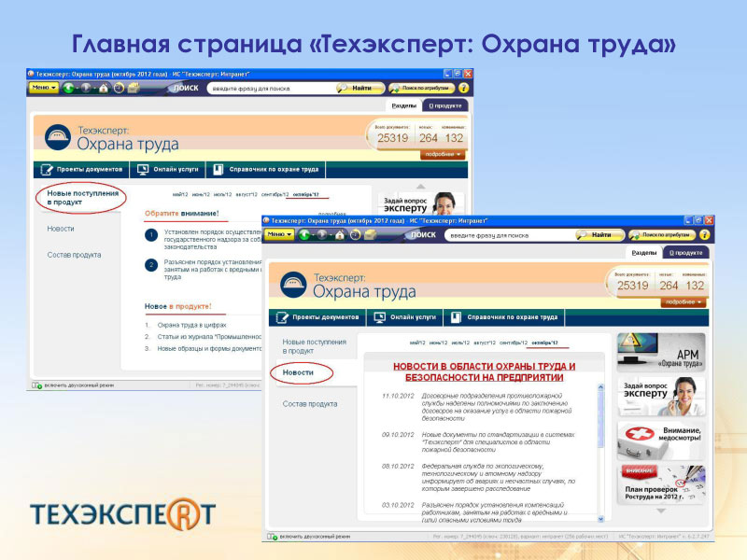Open Состав продукта in rear window sidebar
Screen dimensions: 747x560
pos(74,255)
